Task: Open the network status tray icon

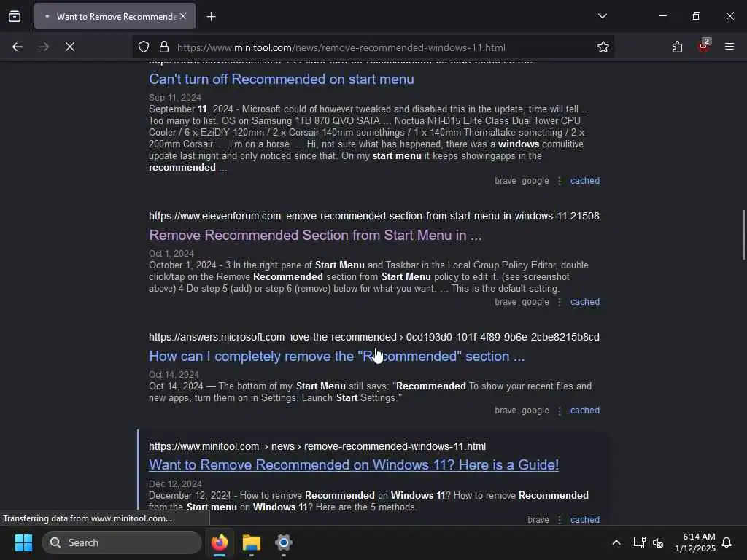Action: pyautogui.click(x=639, y=542)
